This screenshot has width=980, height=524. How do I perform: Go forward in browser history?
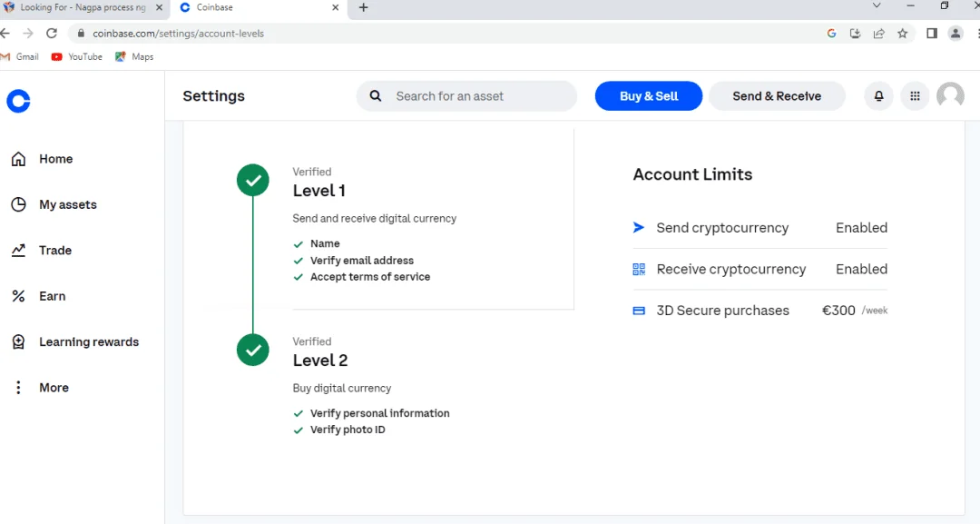click(x=28, y=33)
